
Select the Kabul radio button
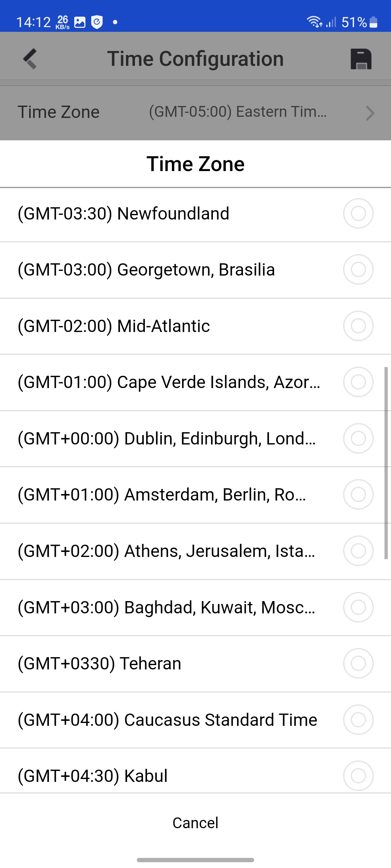coord(358,776)
